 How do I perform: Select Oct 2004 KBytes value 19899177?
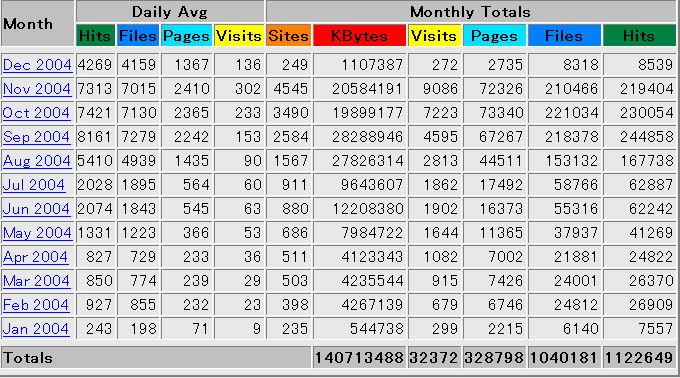pyautogui.click(x=368, y=113)
